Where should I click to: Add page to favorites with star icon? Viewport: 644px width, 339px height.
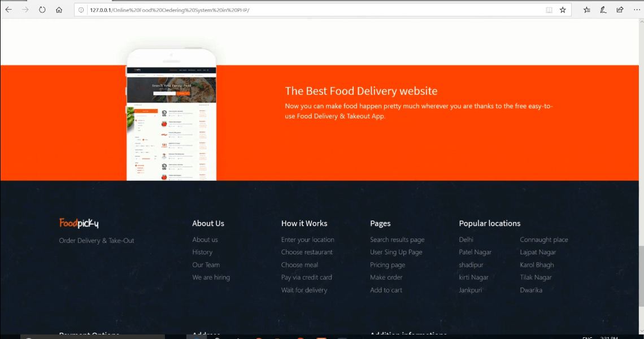[x=563, y=10]
